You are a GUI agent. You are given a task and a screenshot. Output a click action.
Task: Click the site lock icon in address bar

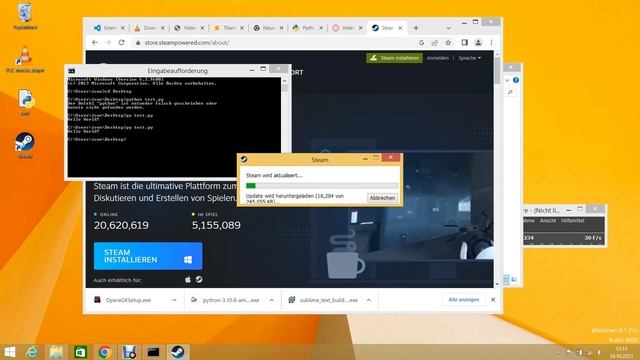click(x=138, y=42)
